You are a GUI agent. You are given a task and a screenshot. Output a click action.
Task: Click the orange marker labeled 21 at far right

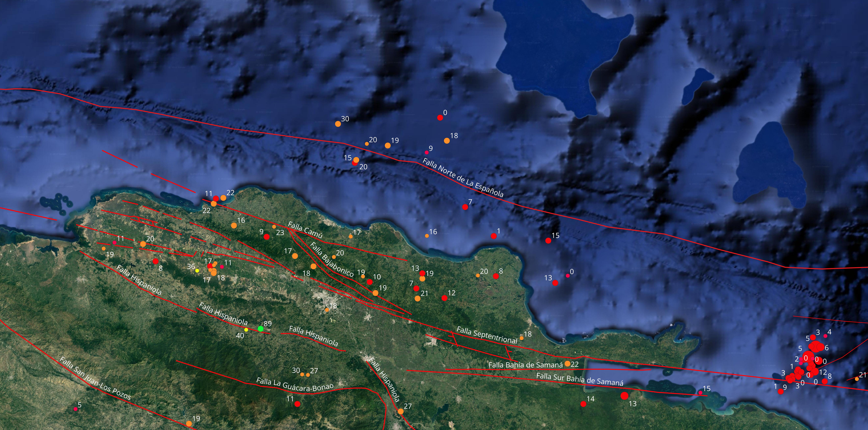point(857,379)
